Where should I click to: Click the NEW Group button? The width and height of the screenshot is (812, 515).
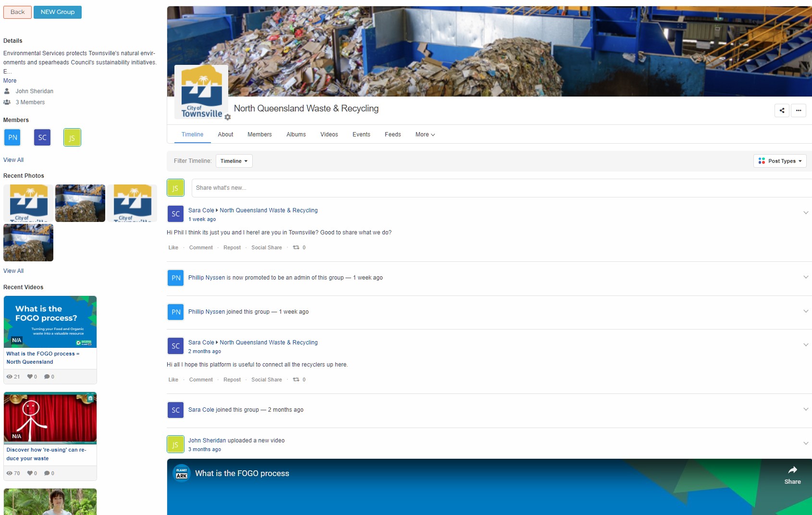(x=58, y=12)
